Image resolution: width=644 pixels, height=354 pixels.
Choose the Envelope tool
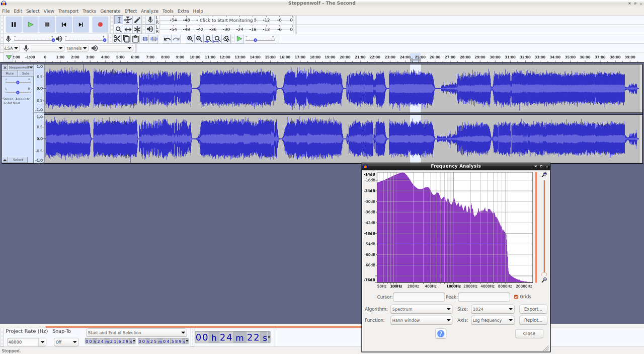coord(128,20)
